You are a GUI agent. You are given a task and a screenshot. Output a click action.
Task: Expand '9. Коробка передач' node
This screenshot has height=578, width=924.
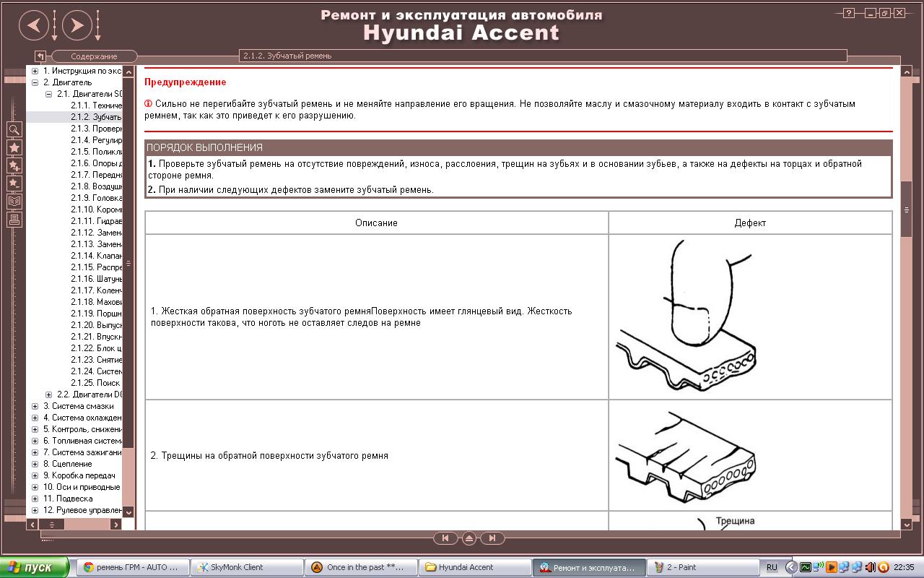pos(35,475)
